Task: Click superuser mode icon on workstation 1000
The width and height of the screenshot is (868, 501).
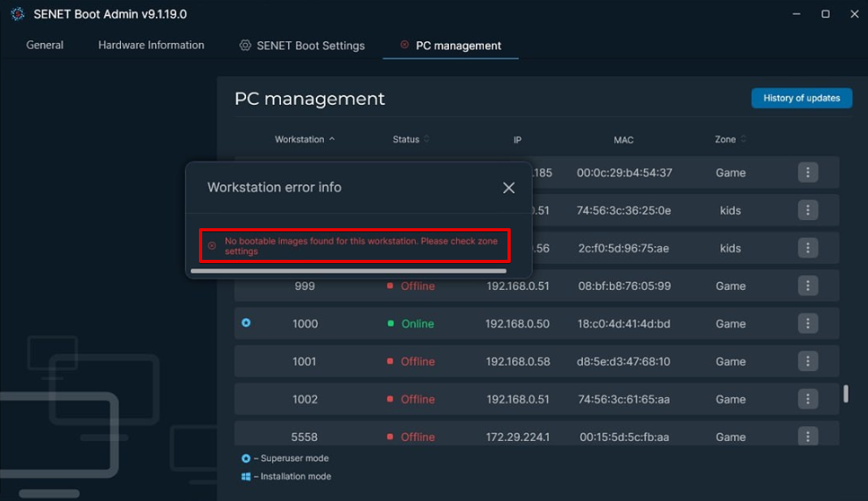Action: coord(246,323)
